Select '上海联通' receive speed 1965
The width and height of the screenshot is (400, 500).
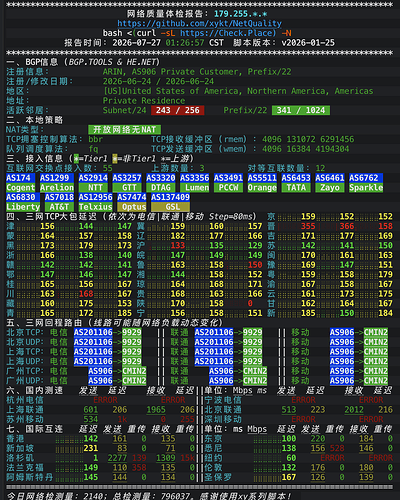156,410
